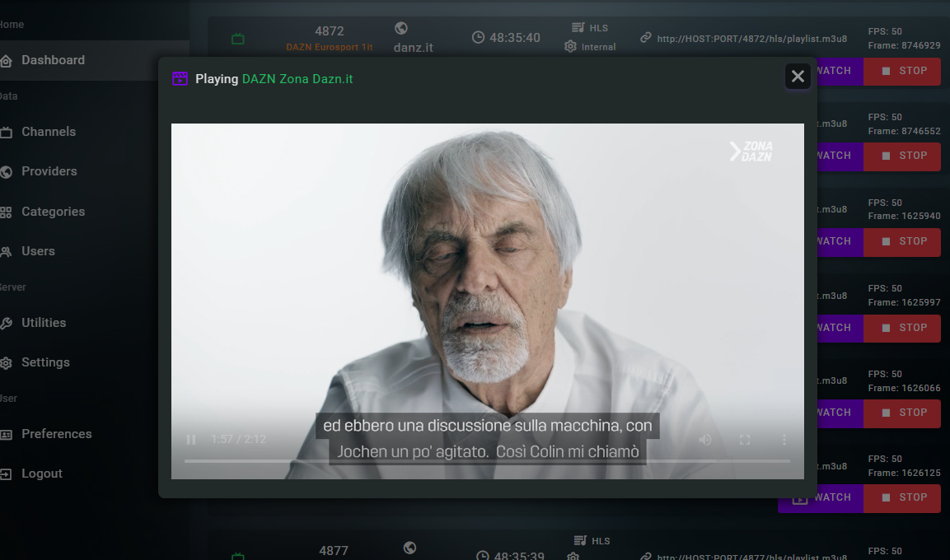Click the Preferences card icon
The width and height of the screenshot is (950, 560).
click(x=6, y=435)
